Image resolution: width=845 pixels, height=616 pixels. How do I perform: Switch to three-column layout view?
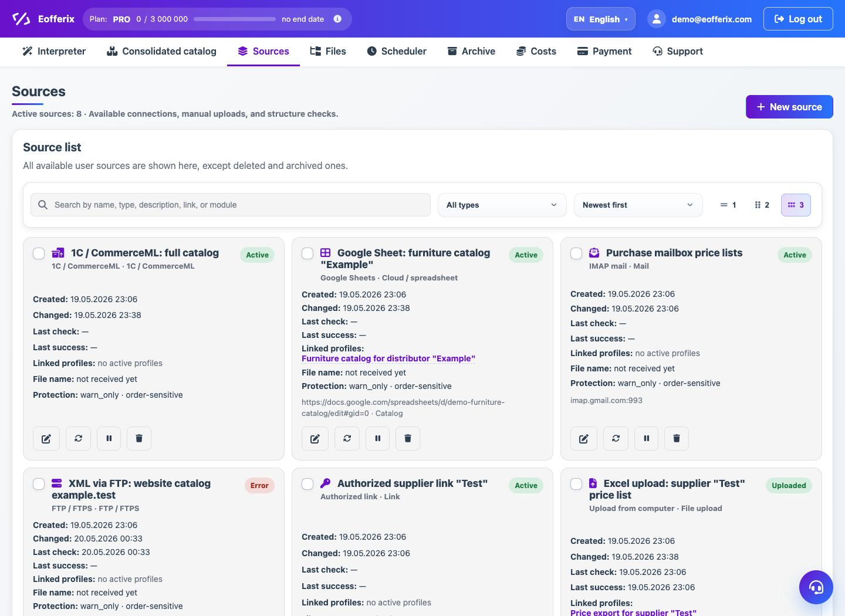[796, 205]
